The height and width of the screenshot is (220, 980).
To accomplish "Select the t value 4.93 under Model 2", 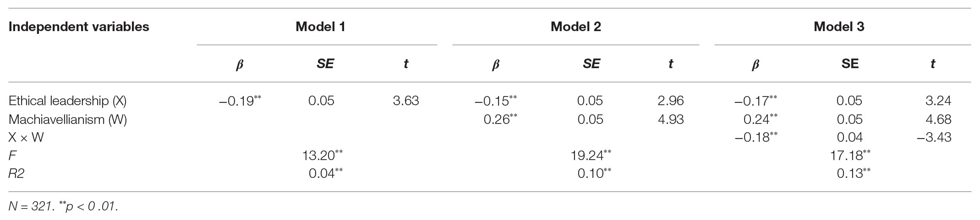I will tap(670, 119).
